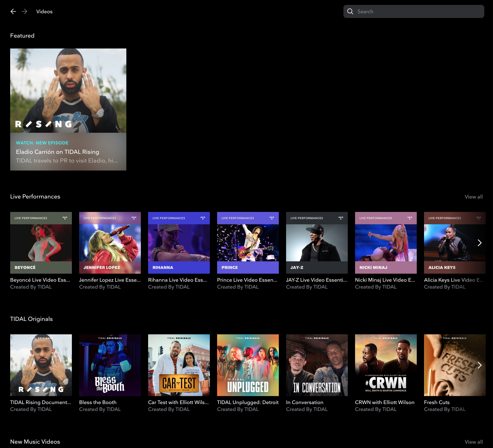The image size is (493, 448).
Task: Click In Conversation title text
Action: 305,402
